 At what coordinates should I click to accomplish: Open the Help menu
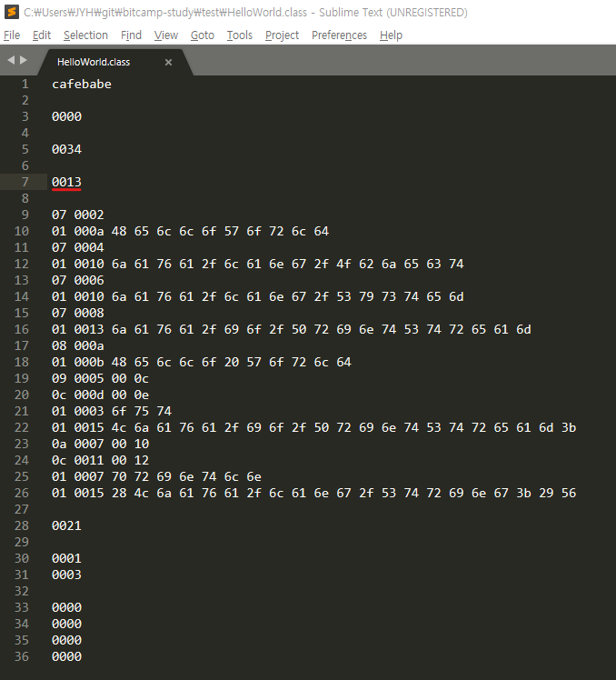click(x=391, y=35)
